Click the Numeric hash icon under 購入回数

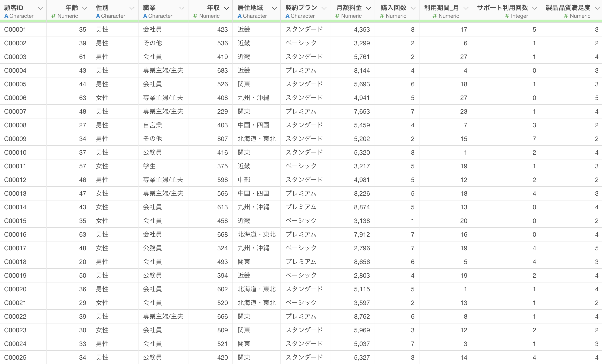click(x=382, y=16)
